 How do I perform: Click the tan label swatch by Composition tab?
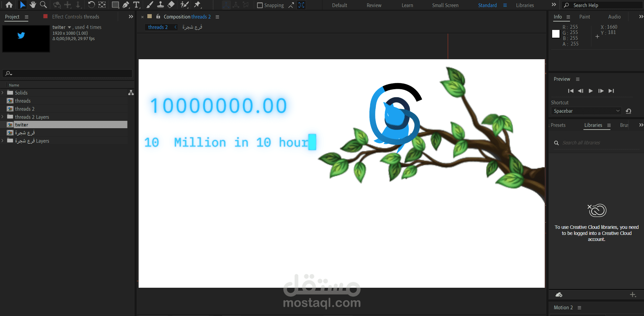(150, 16)
